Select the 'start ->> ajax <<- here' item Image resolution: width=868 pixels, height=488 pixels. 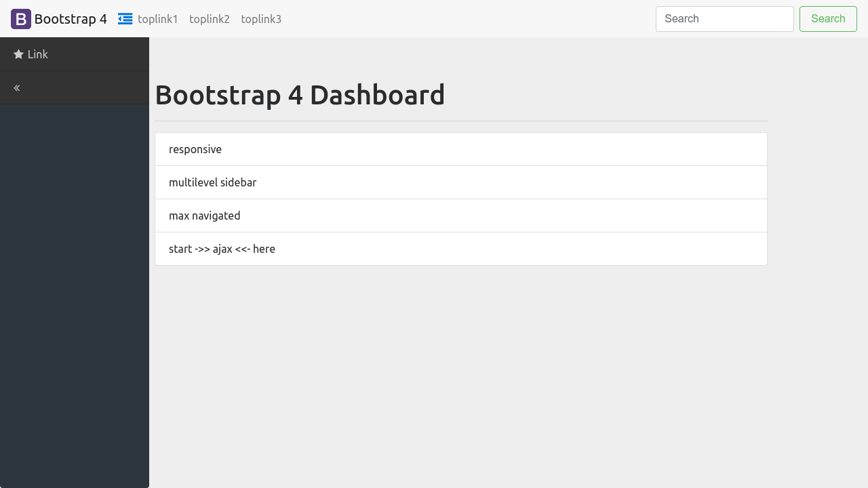pyautogui.click(x=461, y=249)
